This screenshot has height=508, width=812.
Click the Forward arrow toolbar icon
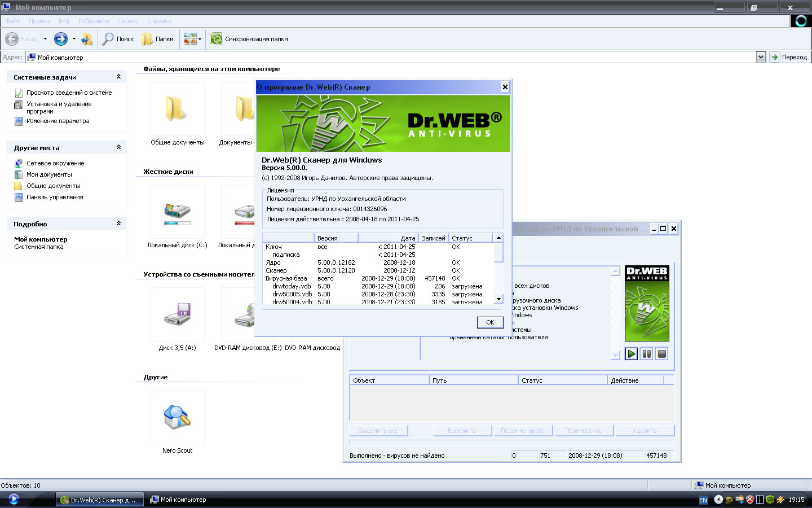61,39
